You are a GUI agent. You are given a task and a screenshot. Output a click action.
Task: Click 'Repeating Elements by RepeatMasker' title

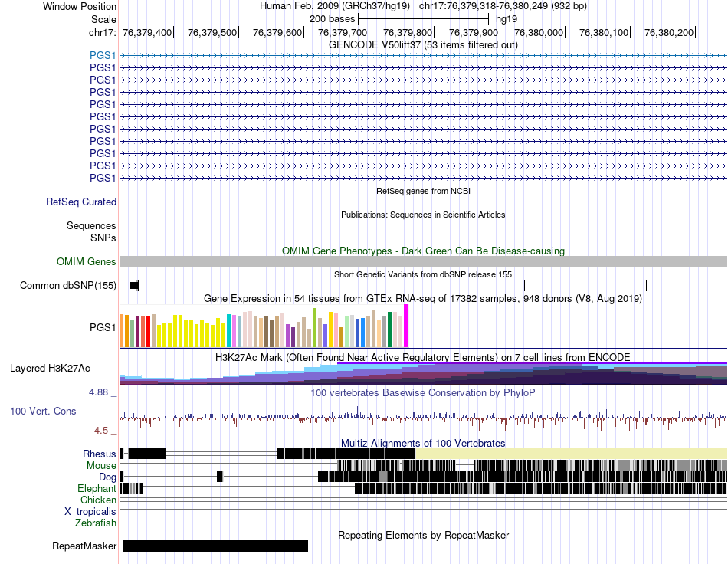pos(423,536)
